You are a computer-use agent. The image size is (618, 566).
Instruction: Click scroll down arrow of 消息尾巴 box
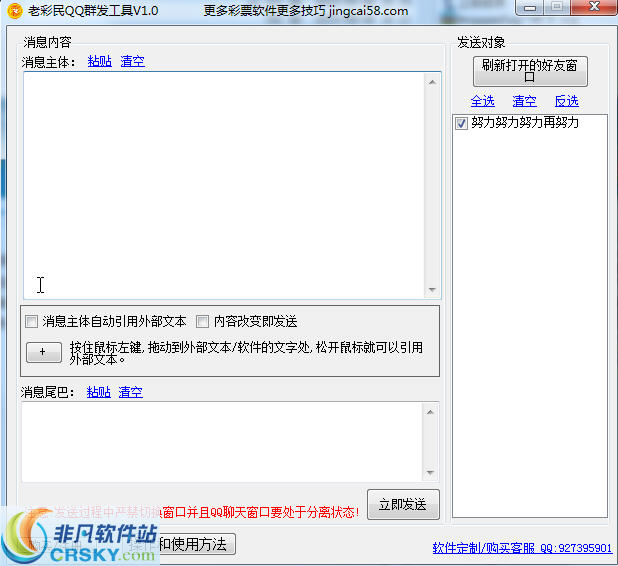click(430, 472)
